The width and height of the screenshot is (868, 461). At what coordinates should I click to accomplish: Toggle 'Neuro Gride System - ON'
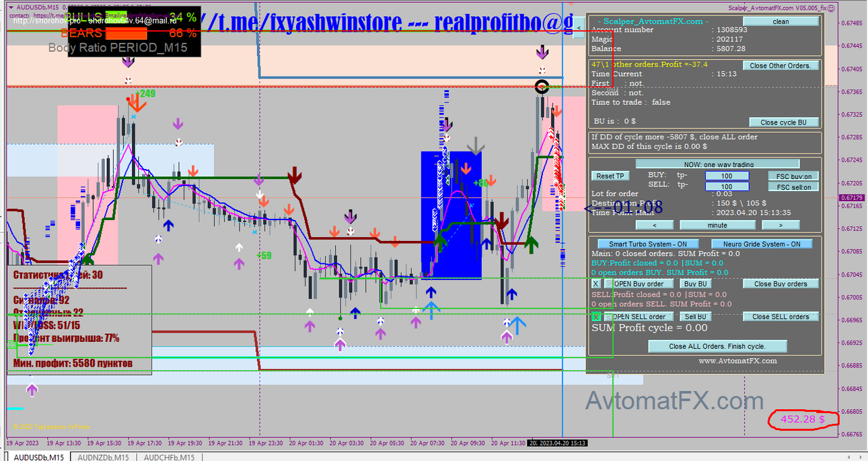(761, 244)
